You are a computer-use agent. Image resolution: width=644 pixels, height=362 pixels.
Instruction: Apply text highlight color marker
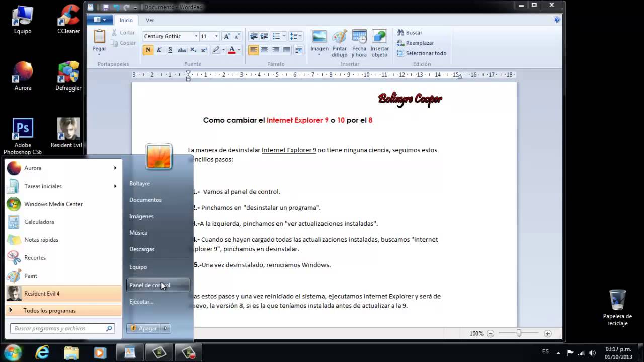coord(216,50)
